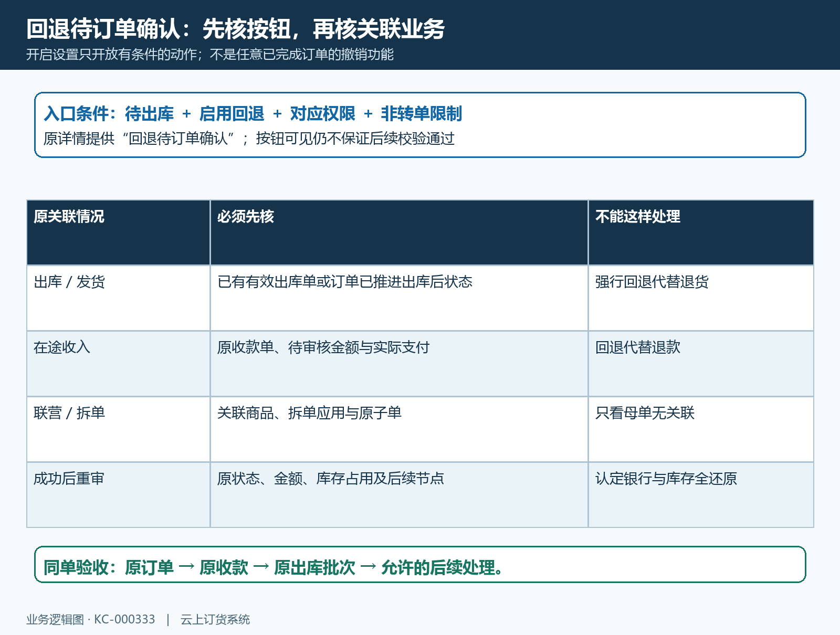
Task: Click the 强行回退代替退货 cell
Action: pyautogui.click(x=701, y=298)
